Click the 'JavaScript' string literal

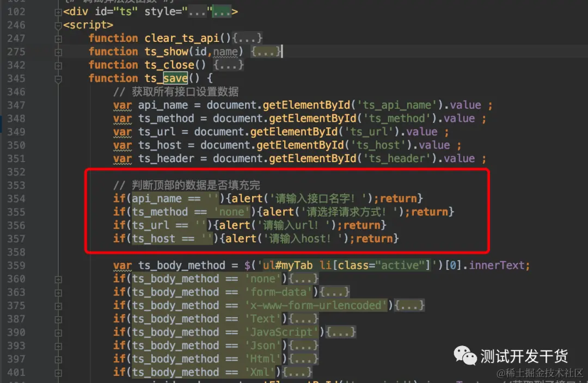click(281, 332)
